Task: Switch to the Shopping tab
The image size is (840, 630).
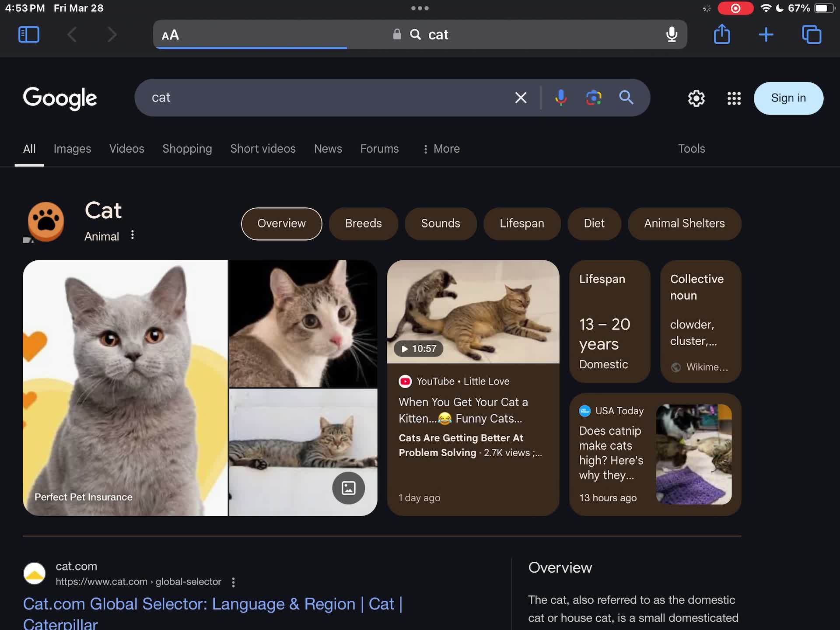Action: [187, 149]
